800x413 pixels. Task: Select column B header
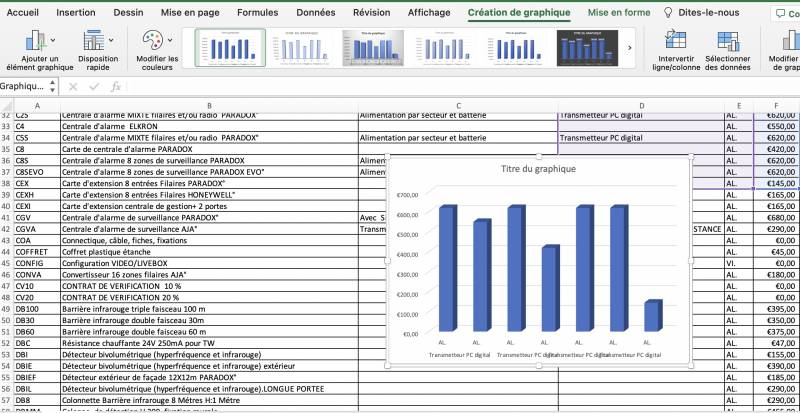pos(209,106)
